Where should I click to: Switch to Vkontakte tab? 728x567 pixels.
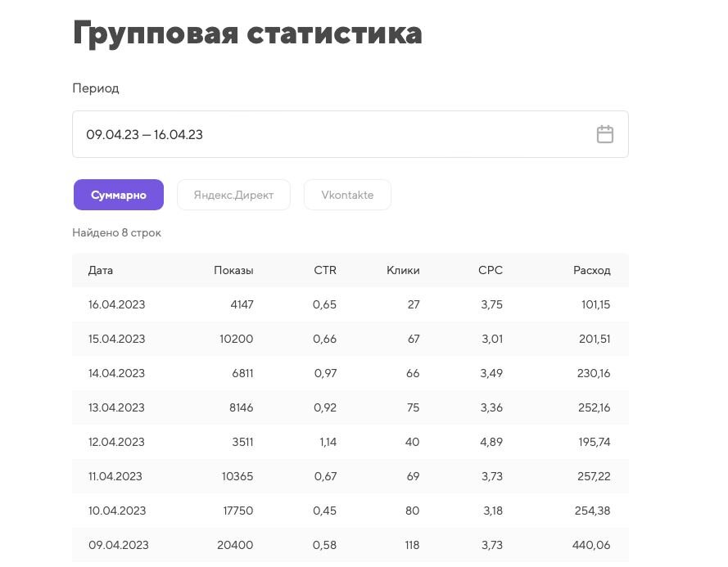click(347, 195)
